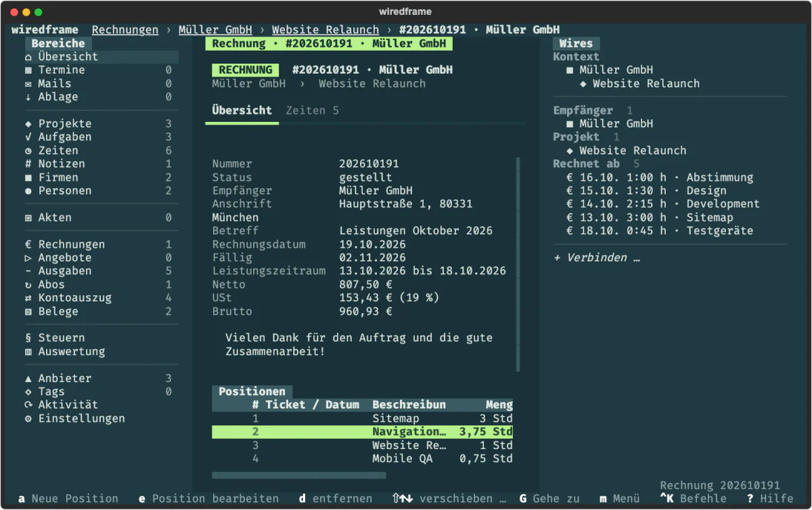Click the Firmen square icon

point(28,177)
